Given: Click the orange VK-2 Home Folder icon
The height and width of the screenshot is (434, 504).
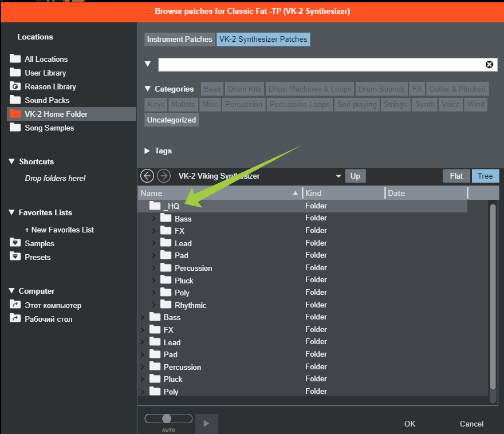Looking at the screenshot, I should (x=15, y=114).
